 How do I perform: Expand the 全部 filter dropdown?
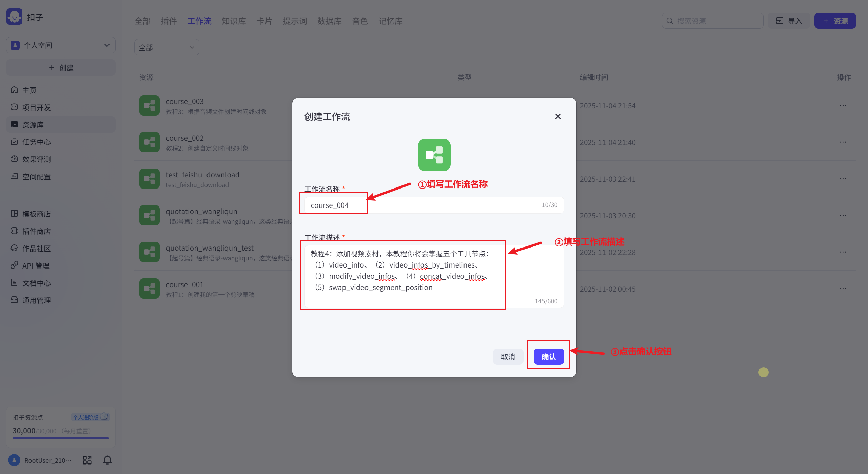point(166,47)
